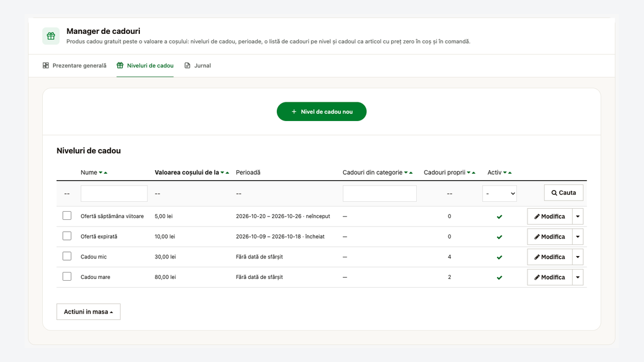The width and height of the screenshot is (644, 362).
Task: Tick the Ofertă expirată row checkbox
Action: 67,236
